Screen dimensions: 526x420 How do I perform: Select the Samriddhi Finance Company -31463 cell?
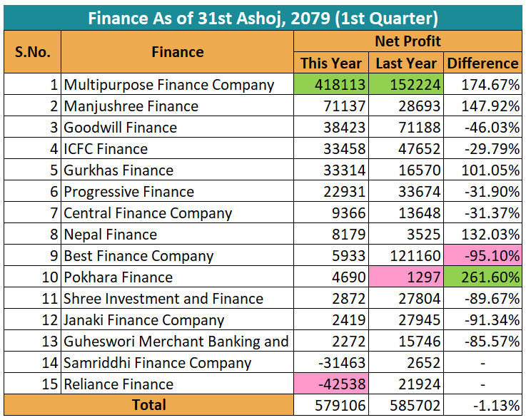point(331,363)
